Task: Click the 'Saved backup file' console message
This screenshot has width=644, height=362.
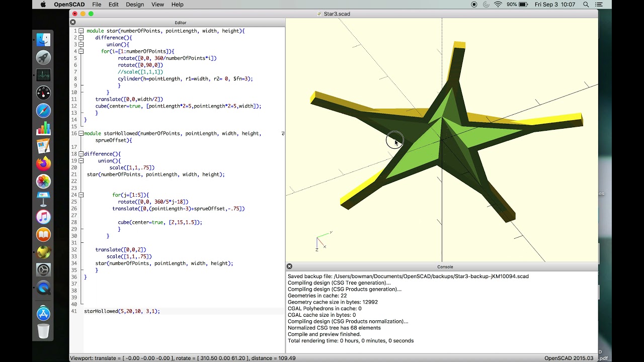Action: tap(408, 276)
